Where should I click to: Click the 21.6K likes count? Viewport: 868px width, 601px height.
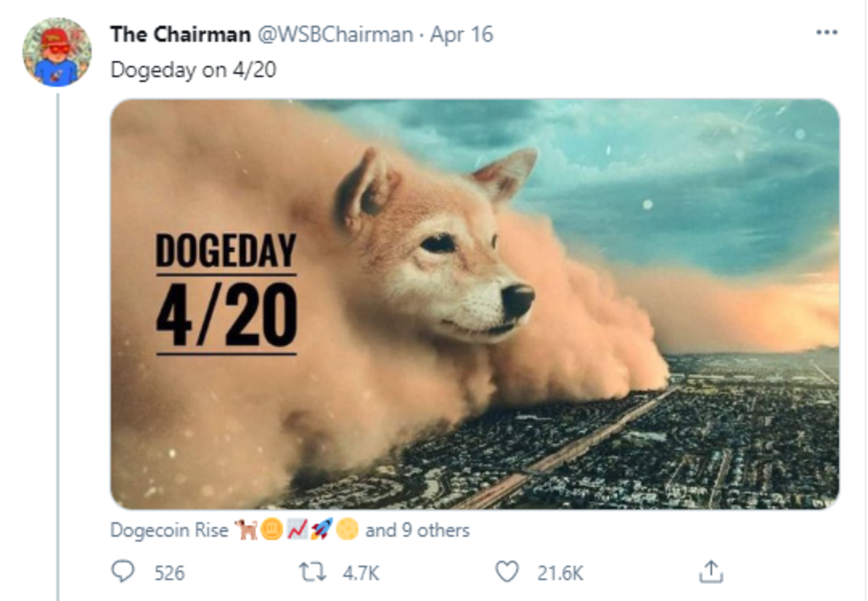click(561, 574)
